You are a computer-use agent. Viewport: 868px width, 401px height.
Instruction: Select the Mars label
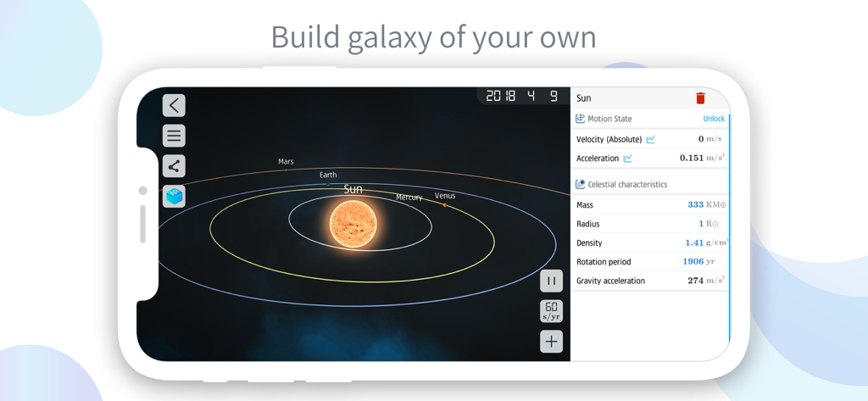click(x=286, y=162)
